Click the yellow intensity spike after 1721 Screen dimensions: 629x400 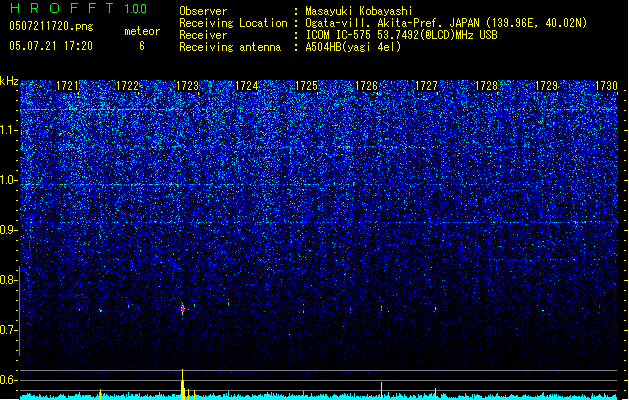(x=100, y=394)
